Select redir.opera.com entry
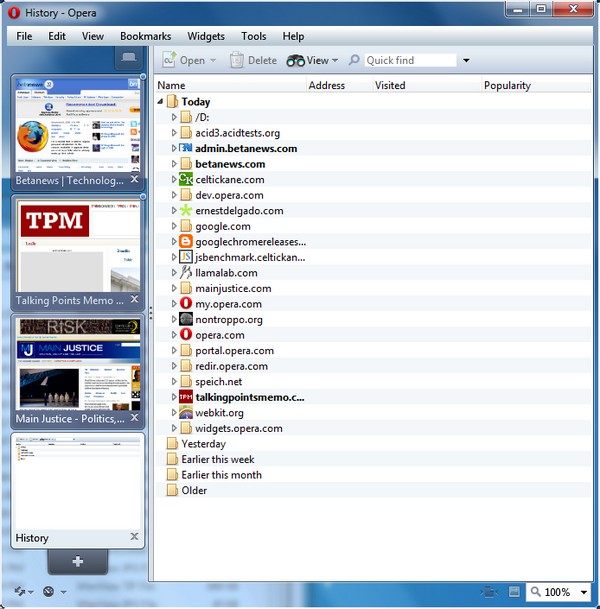The image size is (600, 609). coord(231,366)
